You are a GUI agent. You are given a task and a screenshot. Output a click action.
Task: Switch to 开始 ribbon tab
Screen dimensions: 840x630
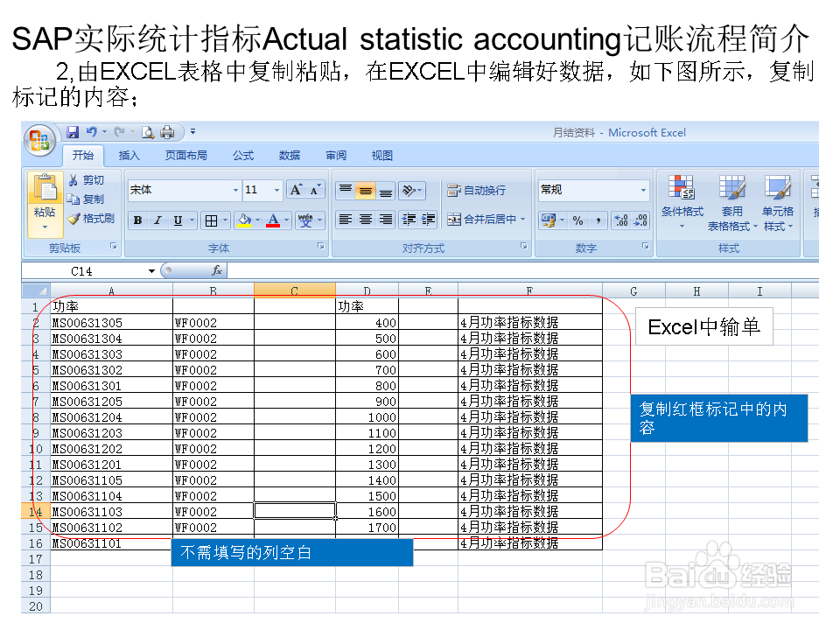pyautogui.click(x=83, y=156)
